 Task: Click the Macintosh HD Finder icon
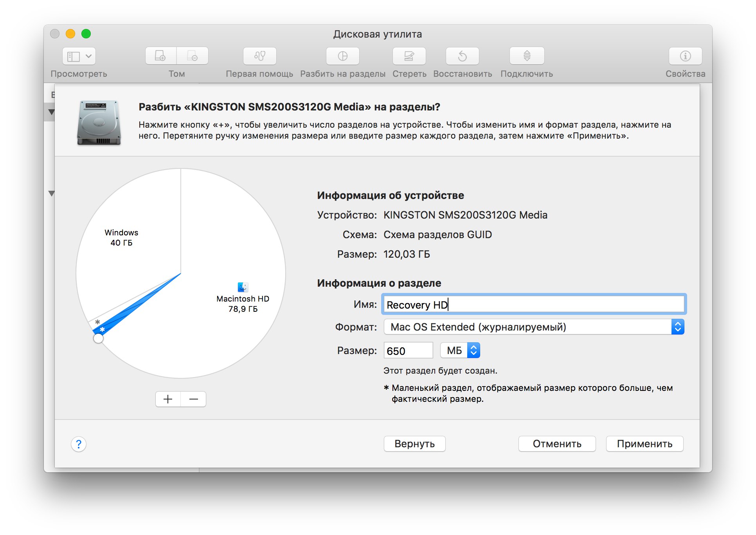click(243, 287)
